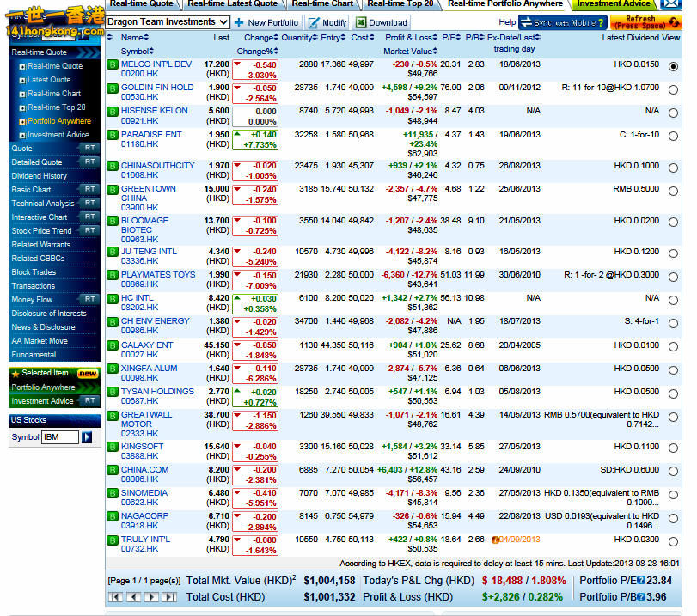Click the green B icon beside GALAXY ENT
The height and width of the screenshot is (616, 697).
tap(113, 345)
